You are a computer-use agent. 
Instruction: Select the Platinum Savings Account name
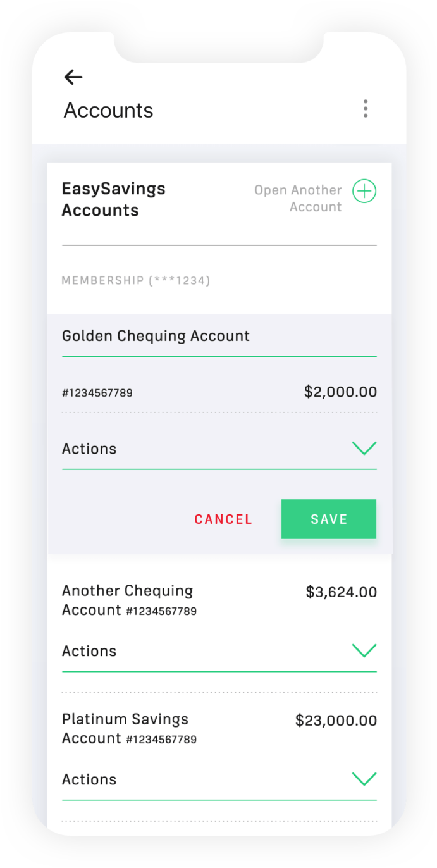[x=125, y=728]
